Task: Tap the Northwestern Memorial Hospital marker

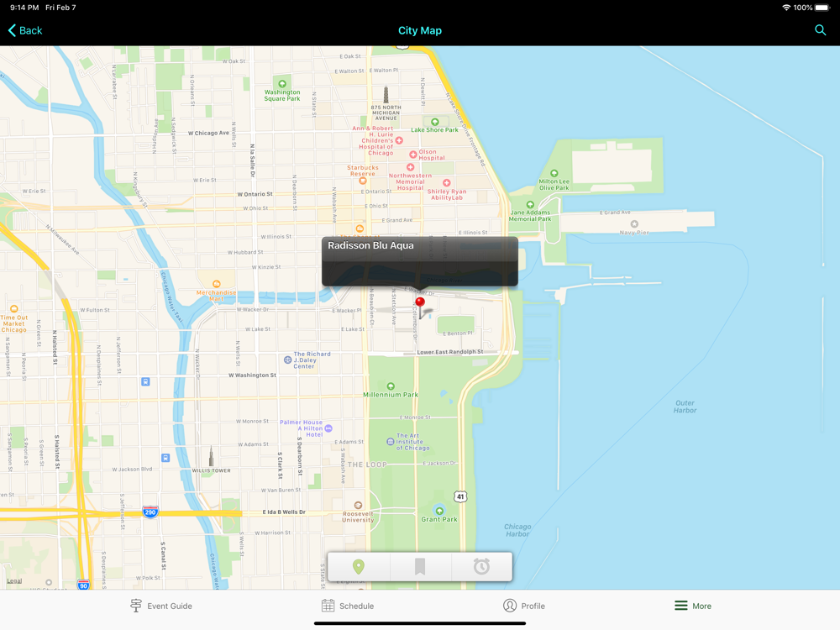Action: pyautogui.click(x=411, y=167)
